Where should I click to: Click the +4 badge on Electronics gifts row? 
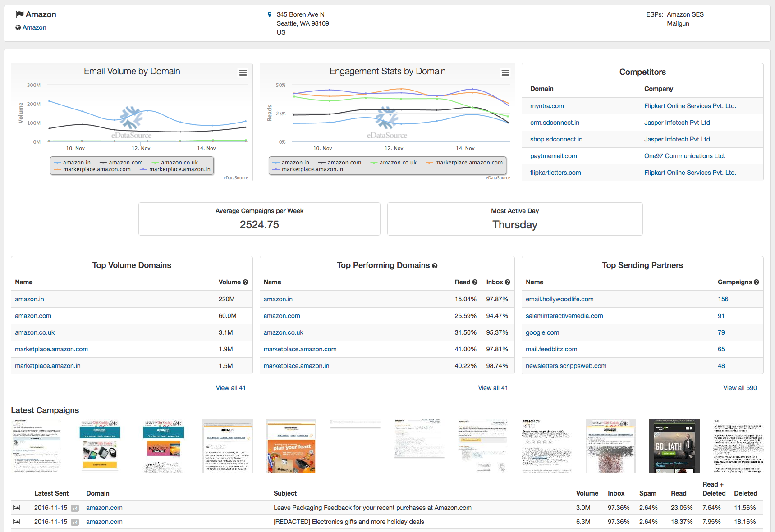pos(75,522)
